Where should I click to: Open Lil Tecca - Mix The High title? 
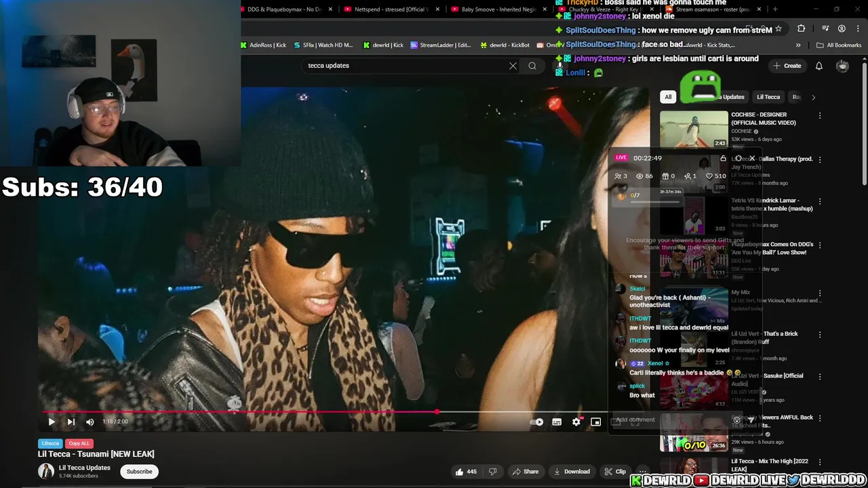coord(771,465)
